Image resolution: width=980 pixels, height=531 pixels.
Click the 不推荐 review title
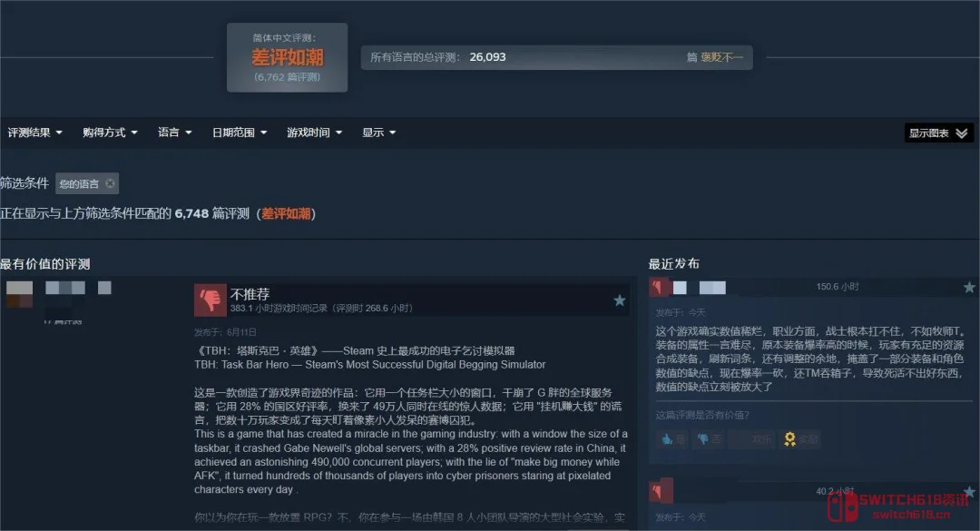[x=250, y=294]
